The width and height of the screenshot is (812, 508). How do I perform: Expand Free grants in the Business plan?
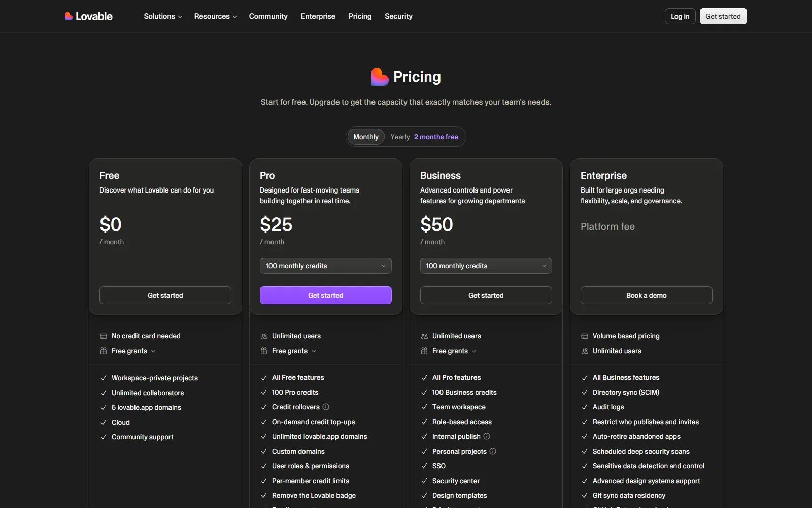[x=454, y=351]
